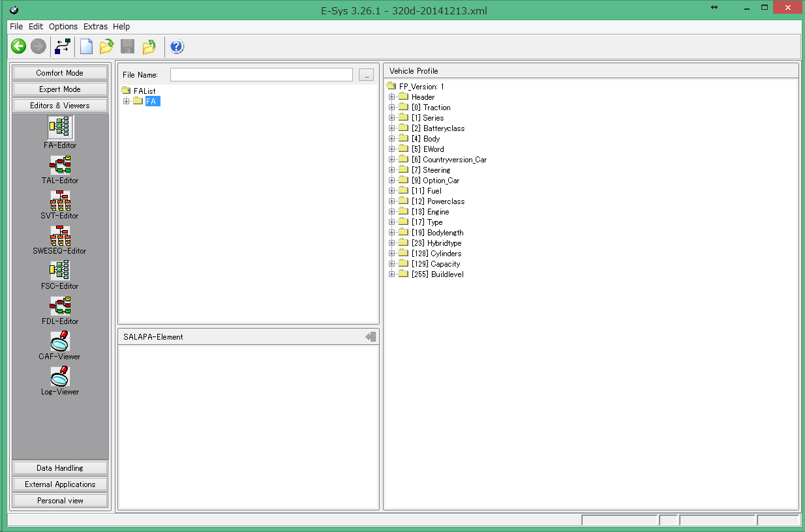This screenshot has width=805, height=532.
Task: Open connection dialog toolbar icon
Action: [63, 46]
